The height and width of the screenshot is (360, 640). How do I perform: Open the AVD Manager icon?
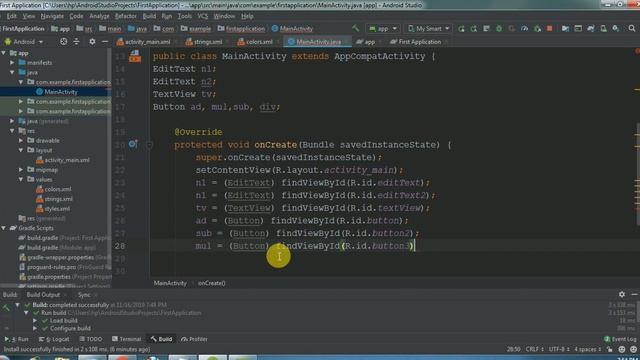click(603, 29)
